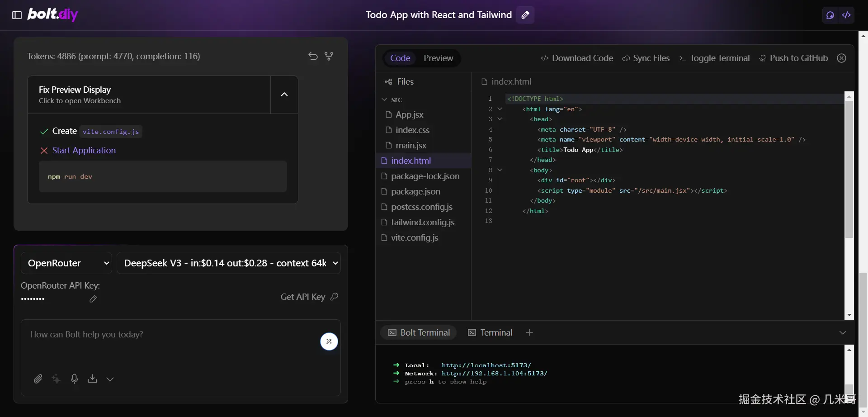
Task: Fork chat from this message icon
Action: point(329,56)
